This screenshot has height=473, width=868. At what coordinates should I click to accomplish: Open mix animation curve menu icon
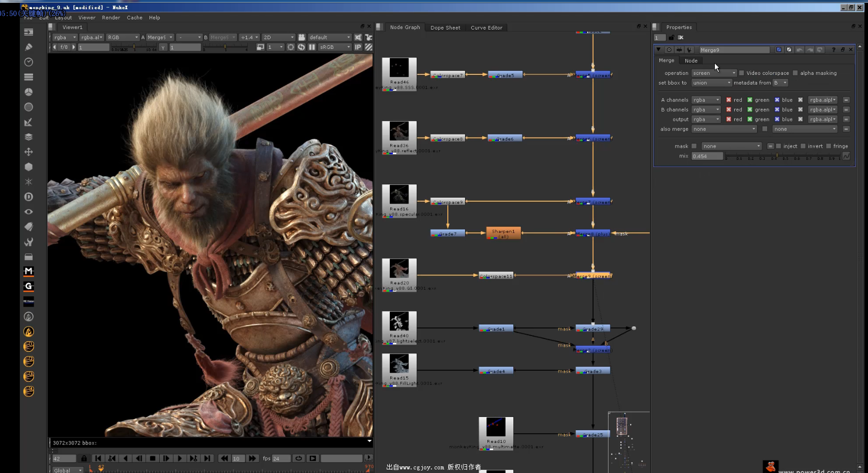pos(846,156)
